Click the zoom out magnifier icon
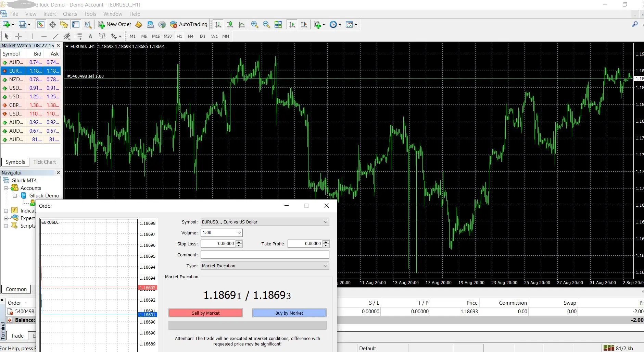Image resolution: width=644 pixels, height=352 pixels. tap(266, 24)
